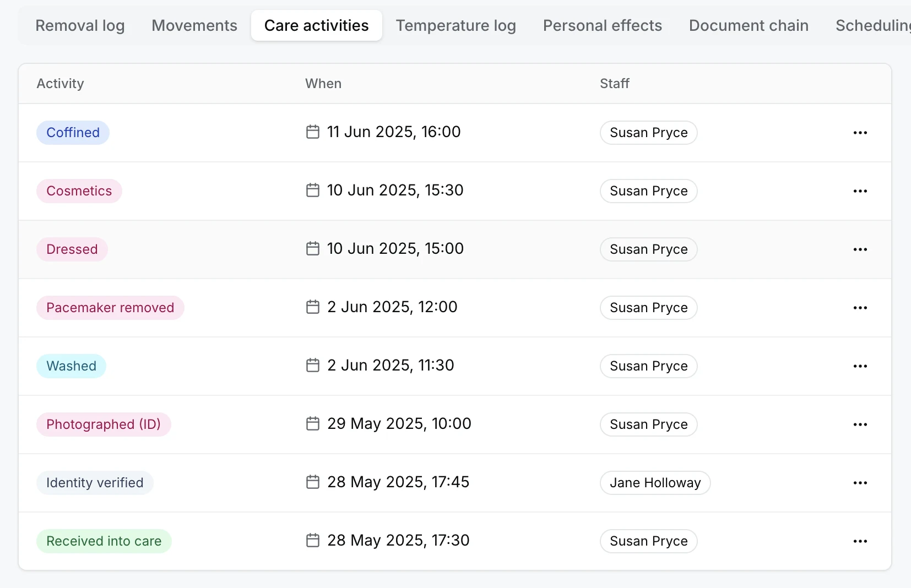Viewport: 911px width, 588px height.
Task: Click Susan Pryce chip in the Dressed row
Action: tap(649, 249)
